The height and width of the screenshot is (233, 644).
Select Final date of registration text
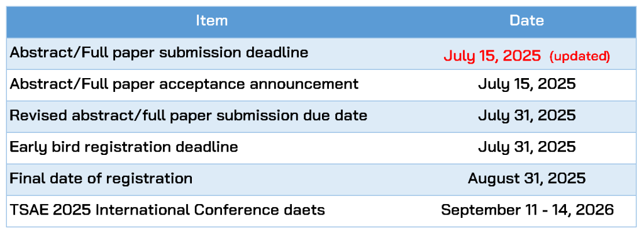coord(101,178)
